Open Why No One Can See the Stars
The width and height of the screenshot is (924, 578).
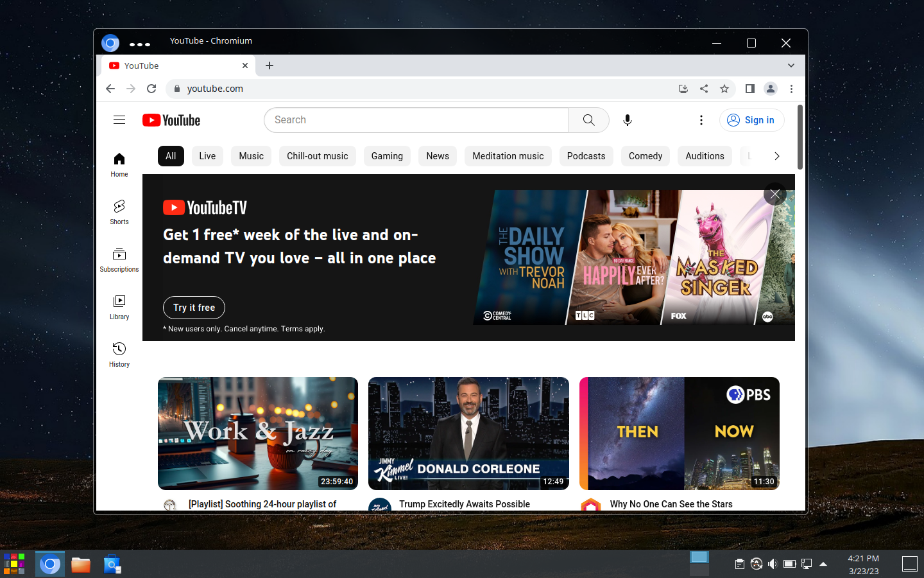[x=671, y=504]
